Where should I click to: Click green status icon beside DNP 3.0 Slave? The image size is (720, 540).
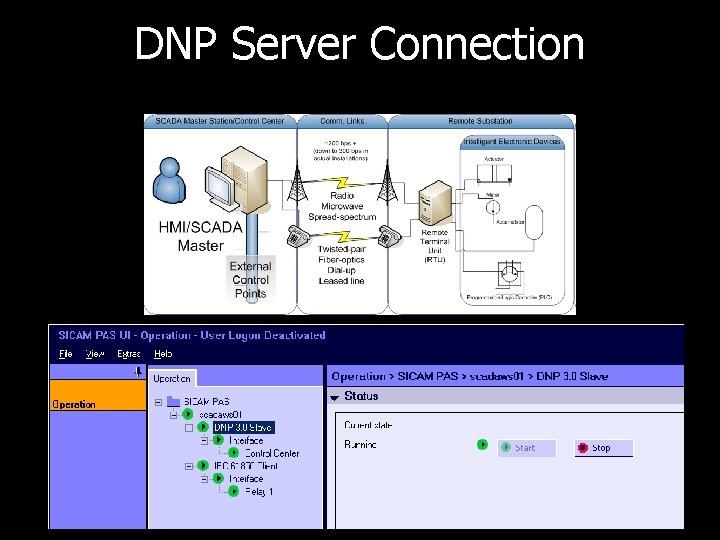(x=203, y=428)
